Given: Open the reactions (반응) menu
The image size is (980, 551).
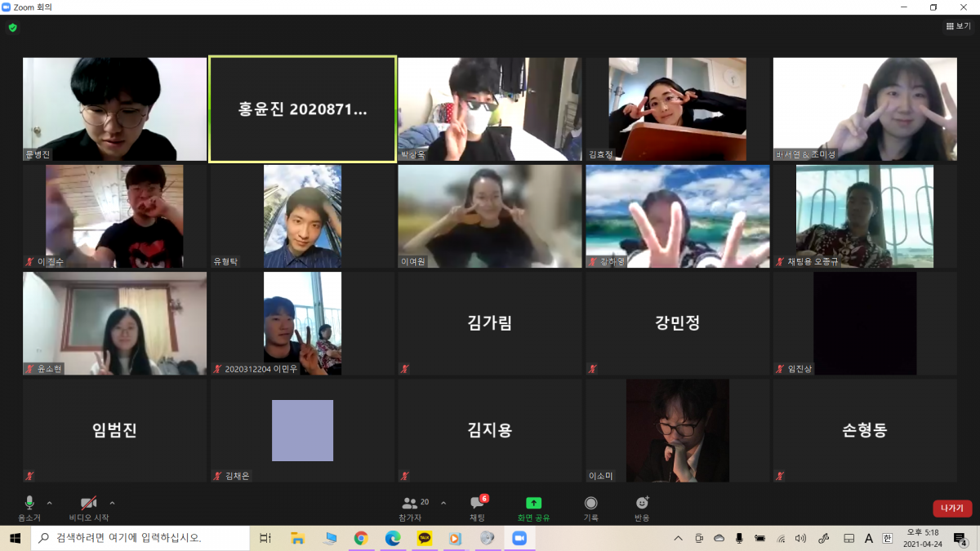Looking at the screenshot, I should coord(642,507).
